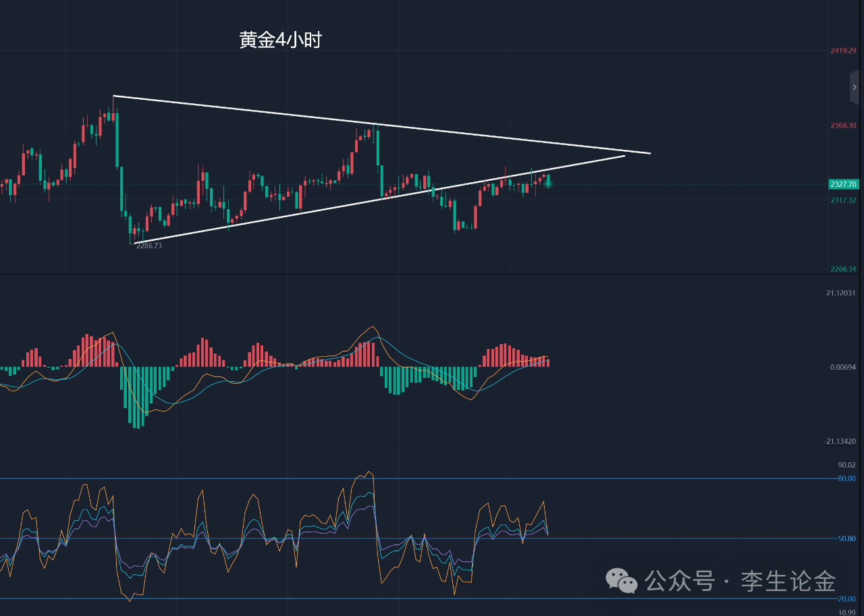
Task: Select the 黄金4小时 chart title text
Action: pyautogui.click(x=280, y=40)
